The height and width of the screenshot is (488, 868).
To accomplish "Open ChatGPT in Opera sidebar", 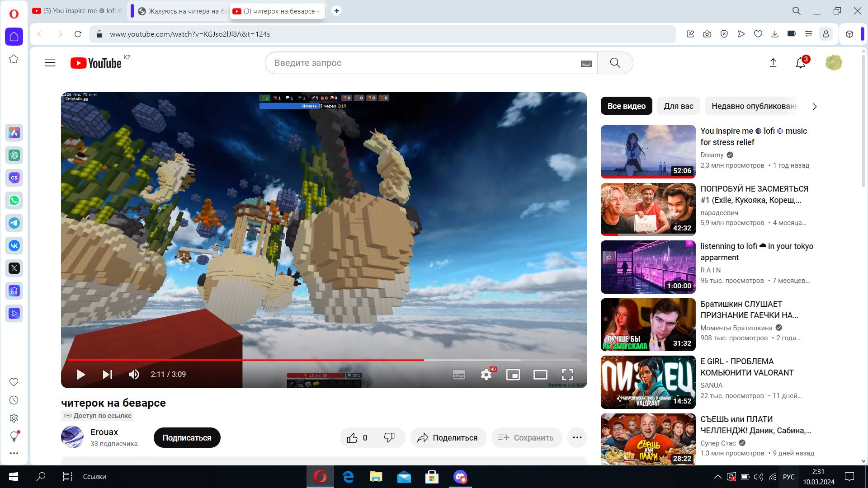I will pyautogui.click(x=14, y=155).
